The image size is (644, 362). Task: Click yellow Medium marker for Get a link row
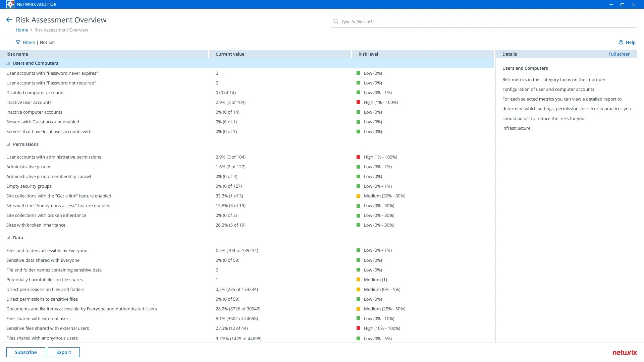pos(358,196)
